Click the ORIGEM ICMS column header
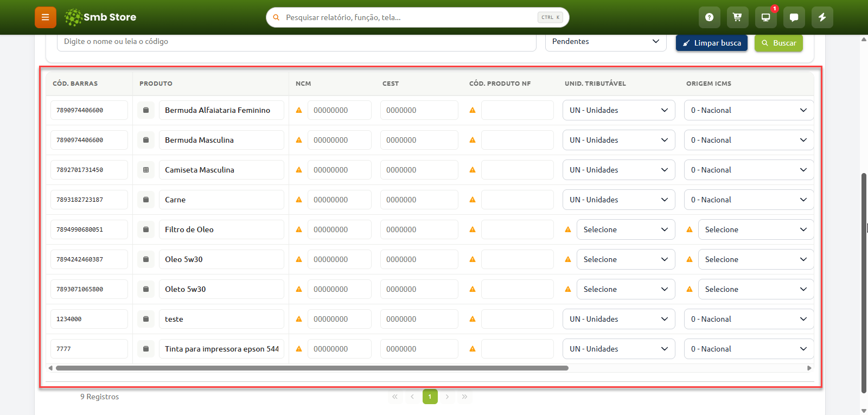The height and width of the screenshot is (415, 868). (709, 84)
